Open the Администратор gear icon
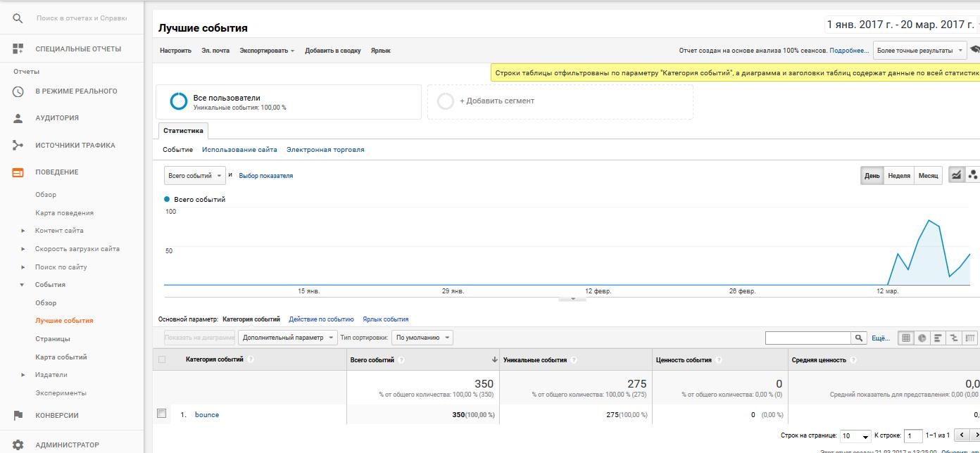980x453 pixels. point(18,445)
